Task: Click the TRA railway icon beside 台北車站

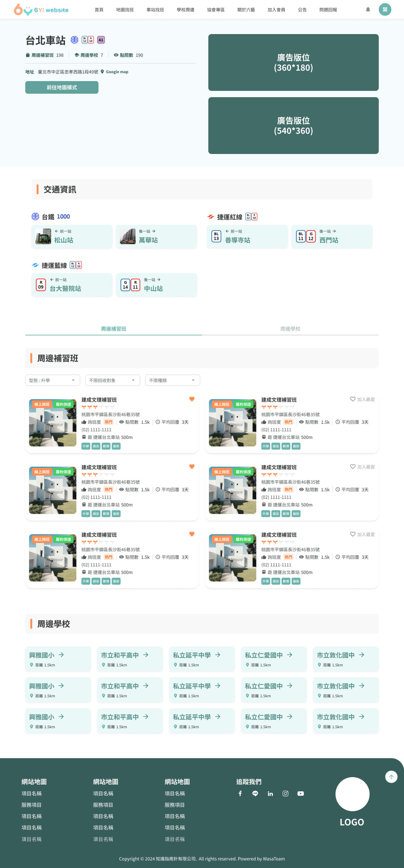Action: (74, 40)
